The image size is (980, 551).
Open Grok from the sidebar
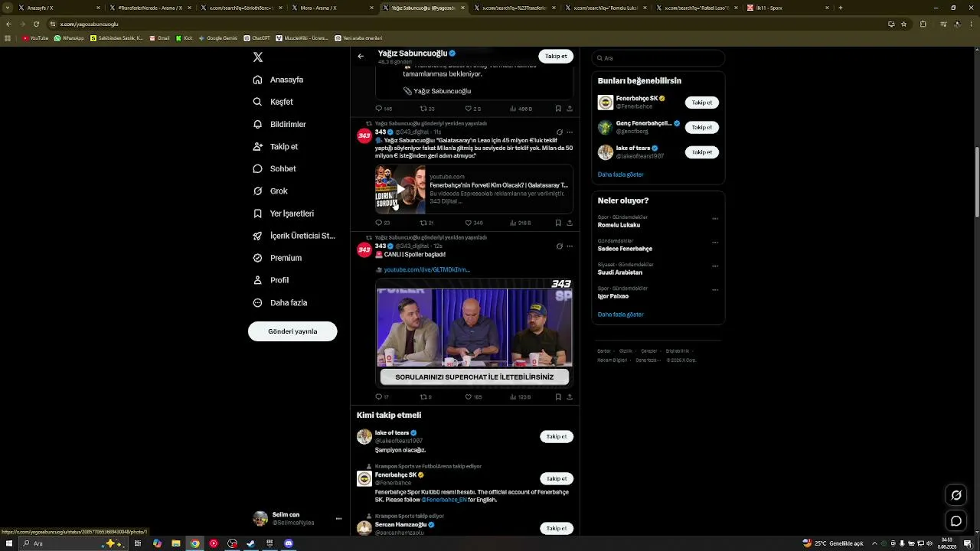[270, 191]
